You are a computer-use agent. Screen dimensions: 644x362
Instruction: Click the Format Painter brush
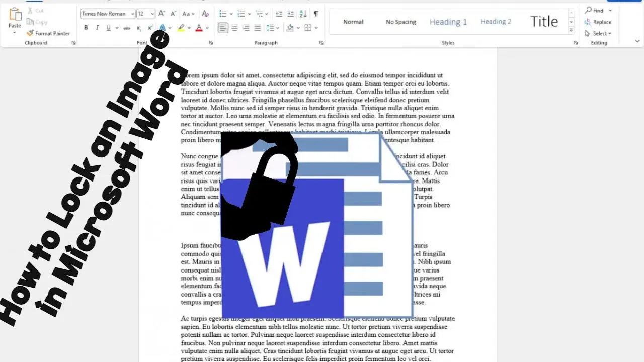[x=30, y=33]
